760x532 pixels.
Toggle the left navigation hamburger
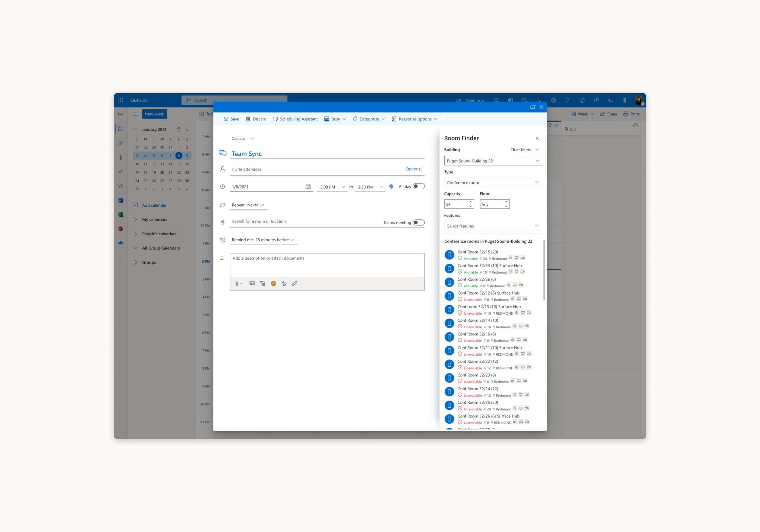pos(135,114)
